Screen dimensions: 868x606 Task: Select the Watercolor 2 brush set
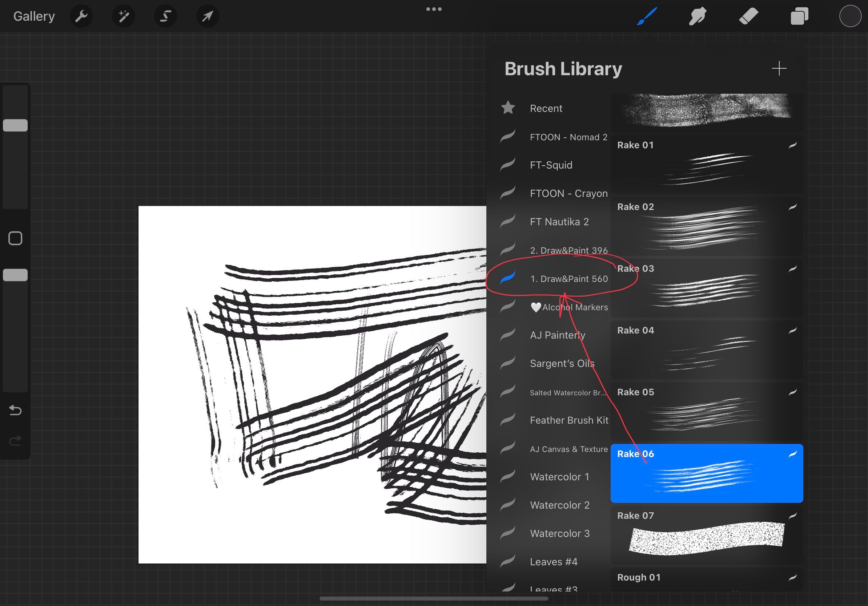click(x=559, y=505)
